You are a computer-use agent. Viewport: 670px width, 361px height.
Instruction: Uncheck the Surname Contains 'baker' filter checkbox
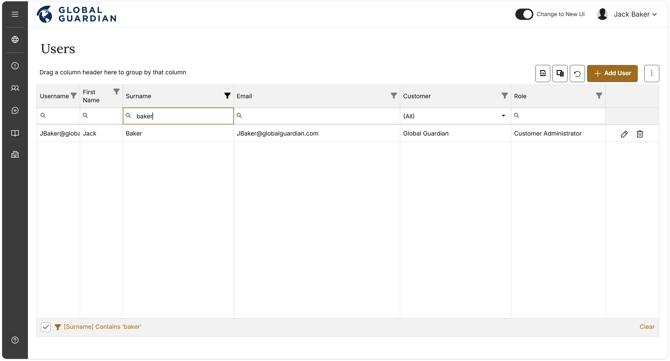click(46, 327)
